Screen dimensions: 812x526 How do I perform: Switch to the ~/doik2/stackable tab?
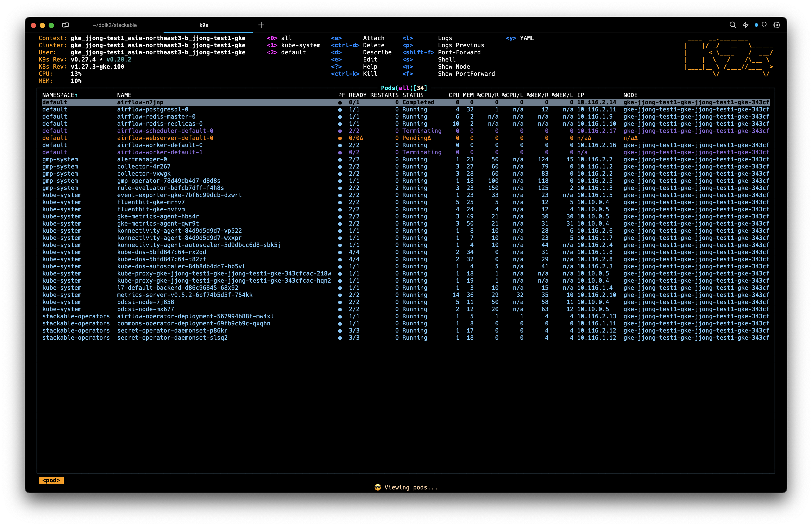click(115, 25)
